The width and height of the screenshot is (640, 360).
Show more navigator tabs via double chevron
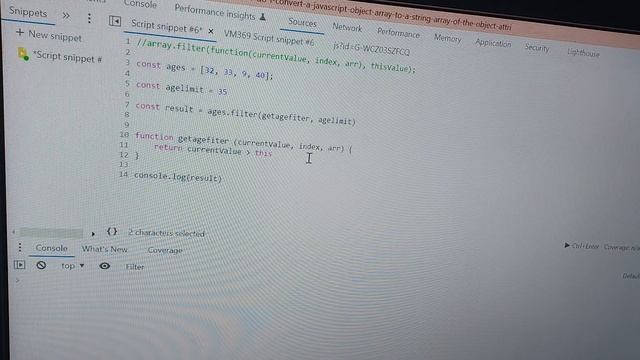[66, 16]
